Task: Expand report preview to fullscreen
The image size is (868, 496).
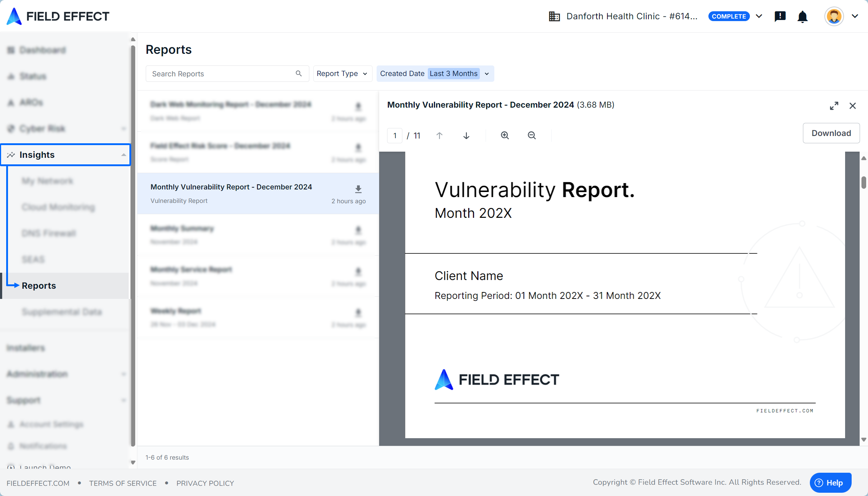Action: click(x=834, y=106)
